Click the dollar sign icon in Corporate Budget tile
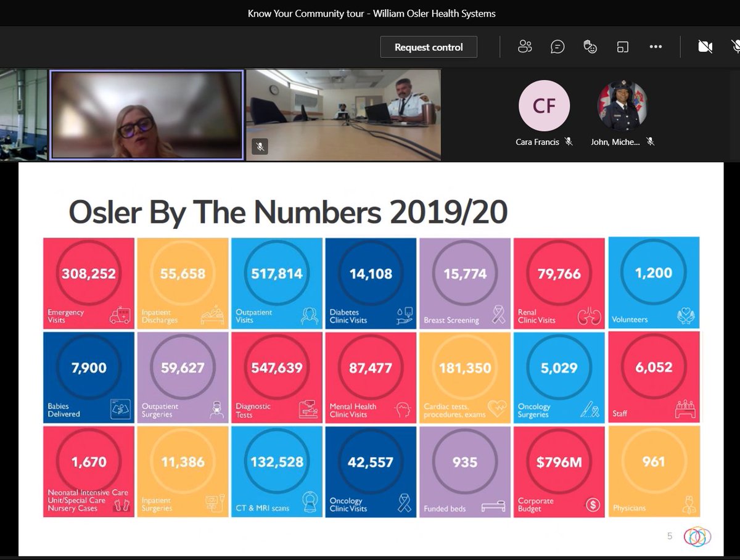Screen dimensions: 740x560 pos(593,505)
